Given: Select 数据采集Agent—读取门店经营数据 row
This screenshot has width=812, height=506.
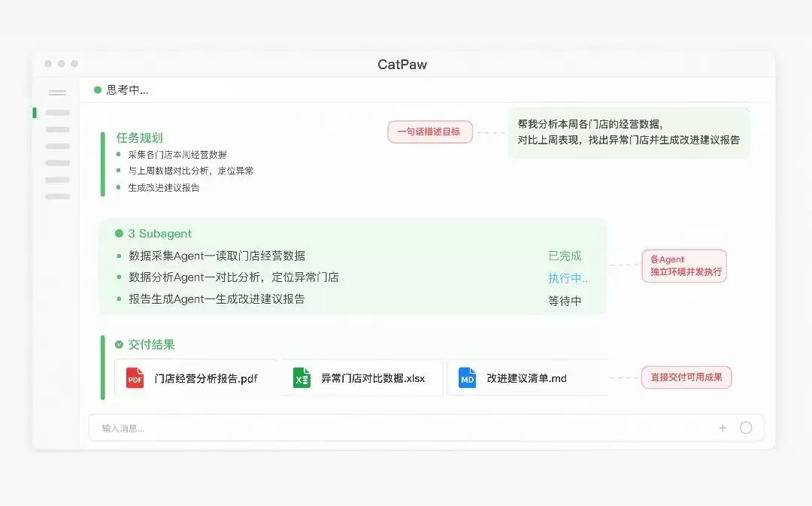Looking at the screenshot, I should (217, 256).
